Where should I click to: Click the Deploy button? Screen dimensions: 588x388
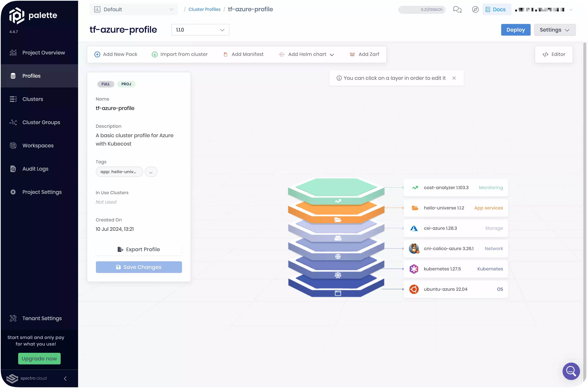516,30
